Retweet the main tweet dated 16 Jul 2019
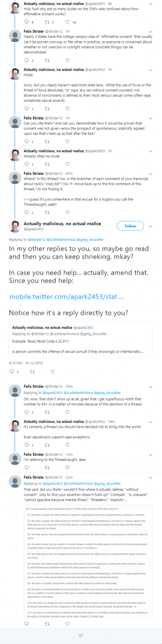The image size is (162, 644). pyautogui.click(x=32, y=371)
